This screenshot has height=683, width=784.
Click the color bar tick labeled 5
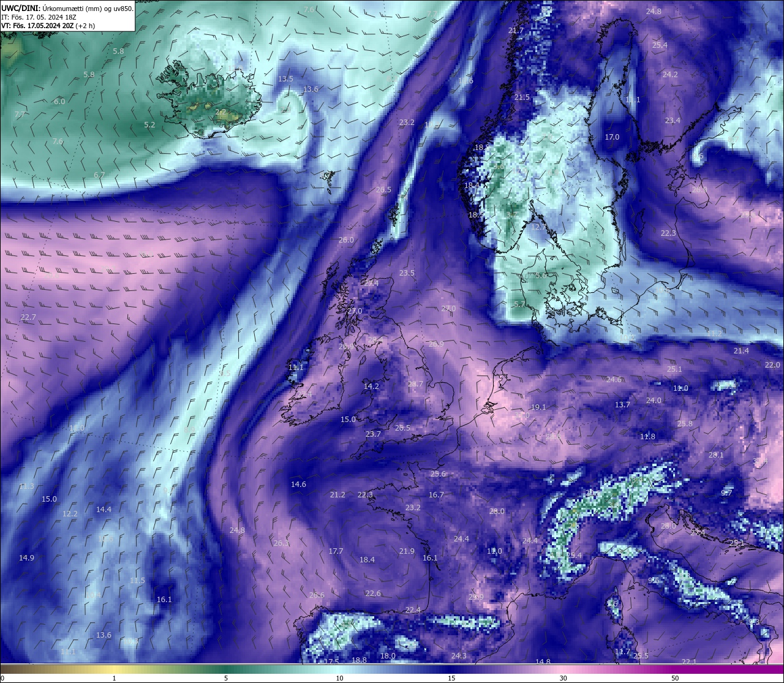[x=226, y=678]
